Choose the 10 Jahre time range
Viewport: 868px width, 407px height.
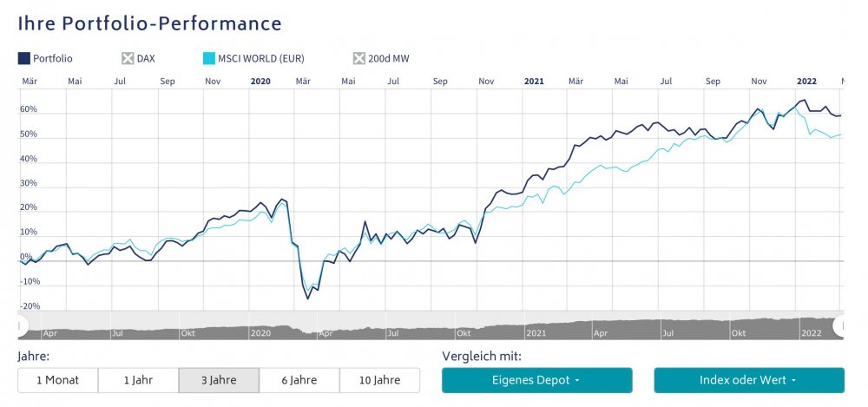(x=379, y=380)
